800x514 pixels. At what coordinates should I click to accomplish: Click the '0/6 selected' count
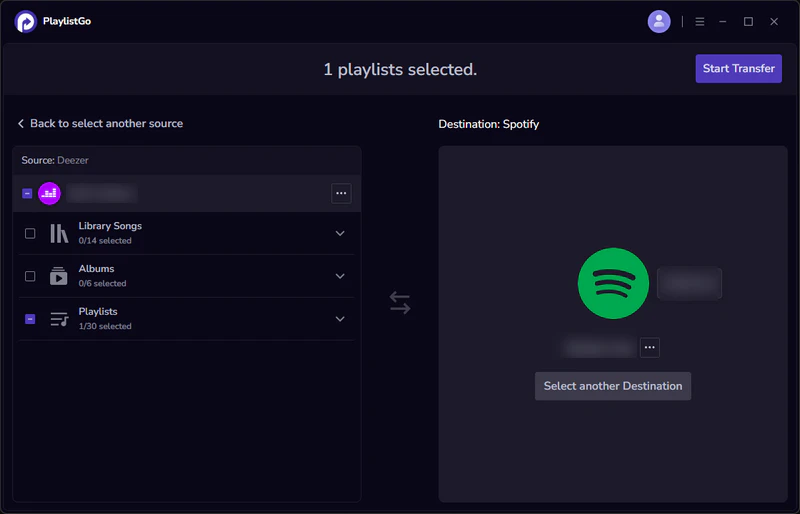[x=102, y=283]
